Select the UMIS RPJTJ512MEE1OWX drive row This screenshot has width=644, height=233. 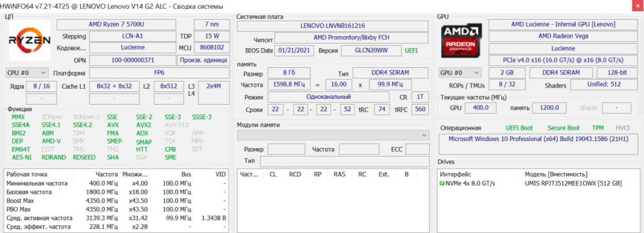[538, 183]
